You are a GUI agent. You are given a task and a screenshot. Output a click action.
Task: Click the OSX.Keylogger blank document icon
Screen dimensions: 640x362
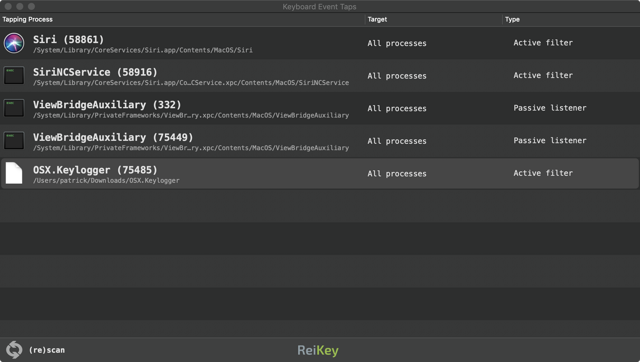[x=14, y=173]
